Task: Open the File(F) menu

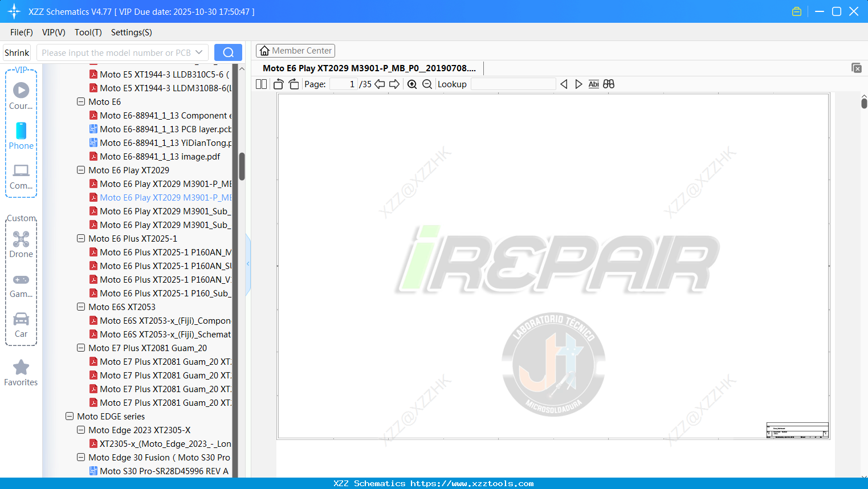Action: [x=22, y=32]
